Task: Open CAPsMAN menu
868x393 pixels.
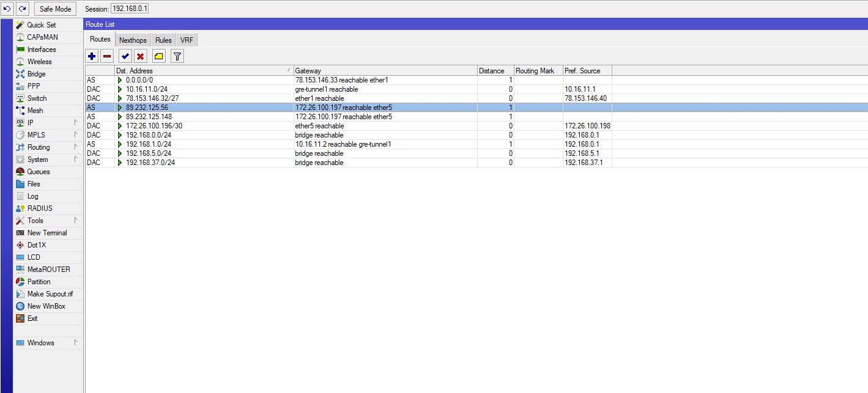Action: (x=43, y=37)
